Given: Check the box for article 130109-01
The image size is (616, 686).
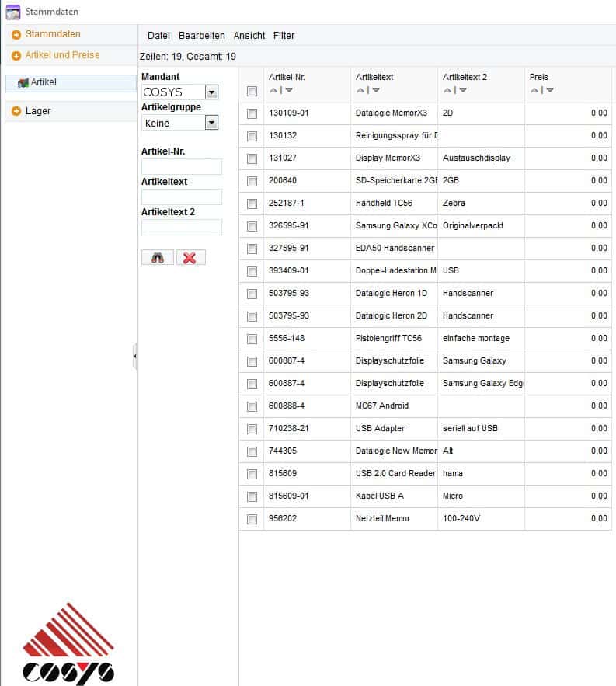Looking at the screenshot, I should pyautogui.click(x=252, y=113).
